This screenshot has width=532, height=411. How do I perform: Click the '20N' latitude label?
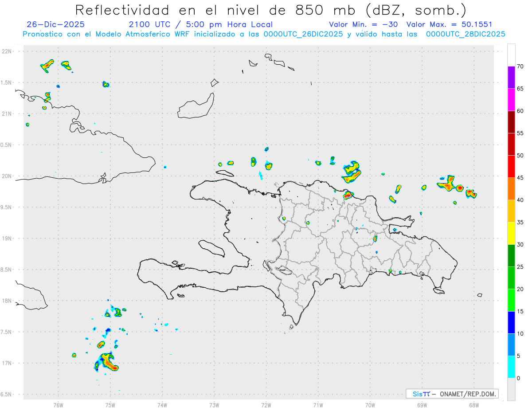pyautogui.click(x=8, y=176)
